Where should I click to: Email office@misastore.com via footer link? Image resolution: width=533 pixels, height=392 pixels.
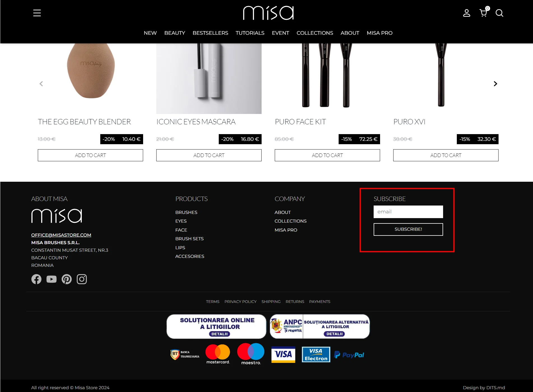[x=61, y=235]
